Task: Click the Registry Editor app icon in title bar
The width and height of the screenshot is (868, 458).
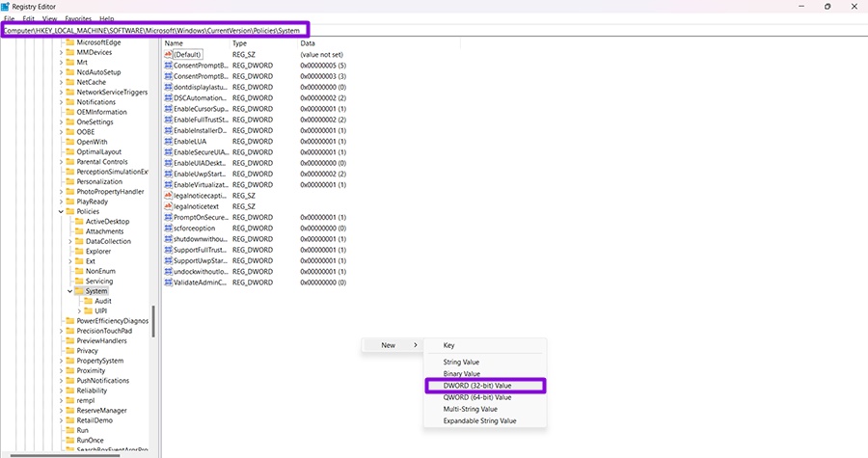Action: click(5, 7)
